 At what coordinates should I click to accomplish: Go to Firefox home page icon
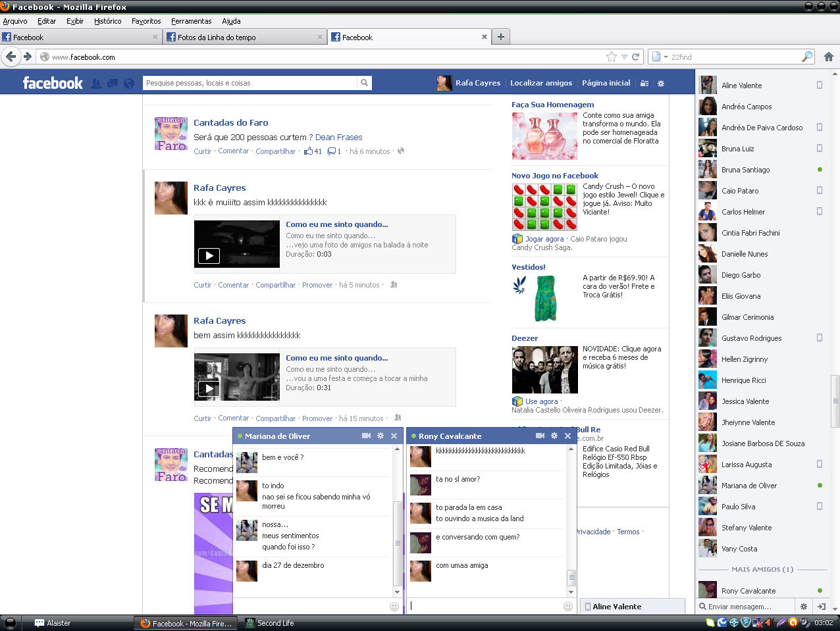coord(829,57)
